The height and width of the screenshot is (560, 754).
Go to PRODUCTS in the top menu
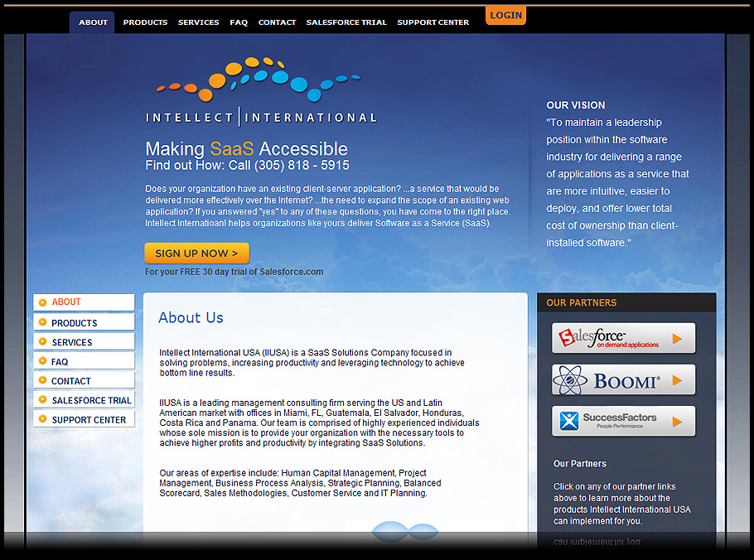145,22
